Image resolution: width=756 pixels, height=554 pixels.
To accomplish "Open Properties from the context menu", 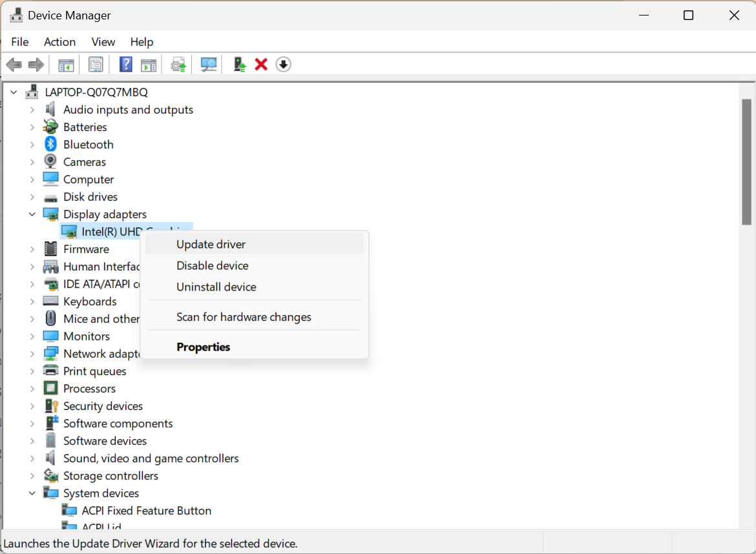I will pyautogui.click(x=203, y=347).
